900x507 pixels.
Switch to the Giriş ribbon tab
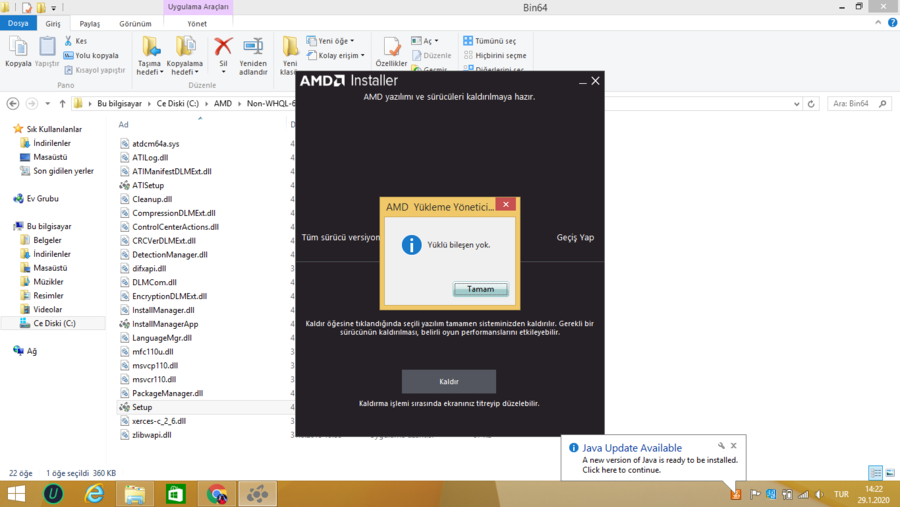[53, 24]
